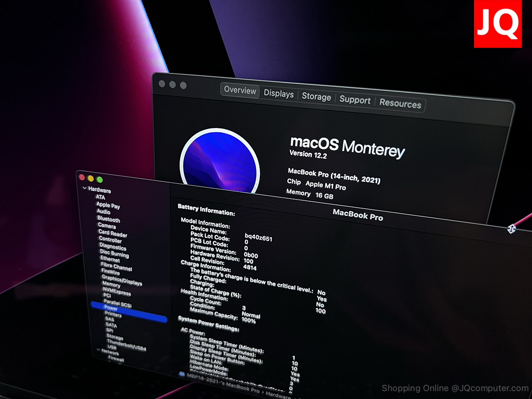Click "MacBook Pro (14-inch, 2021)" model text
Viewport: 532px width, 399px height.
334,176
